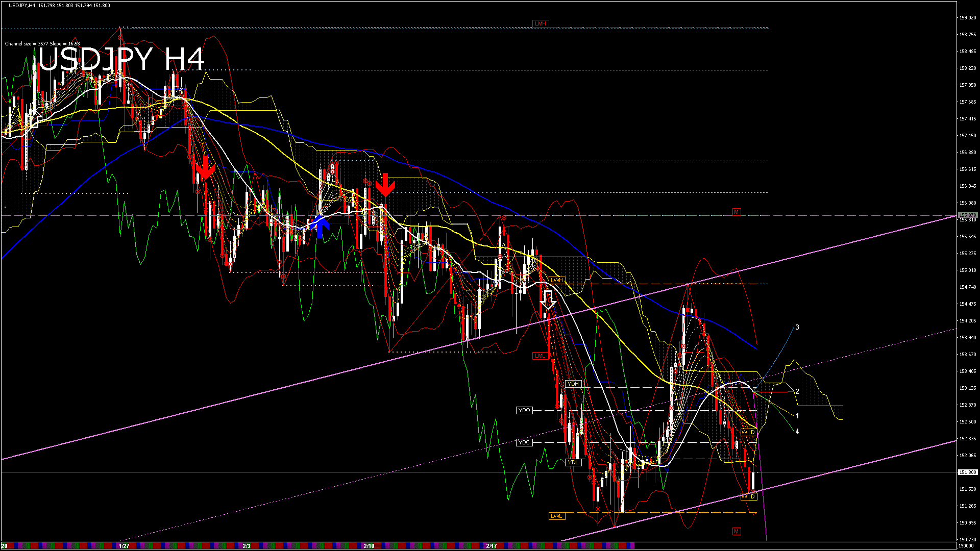Click the 157.150 price scale label

968,136
